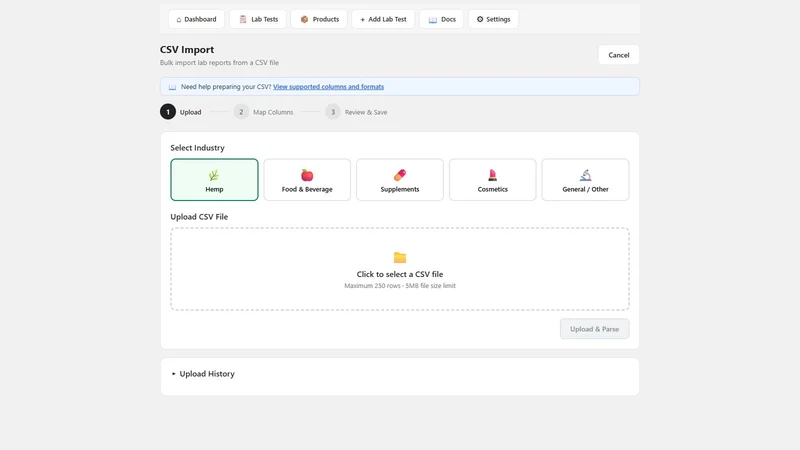Image resolution: width=800 pixels, height=450 pixels.
Task: Click the 'Bulk import lab reports' subtitle
Action: coord(219,63)
